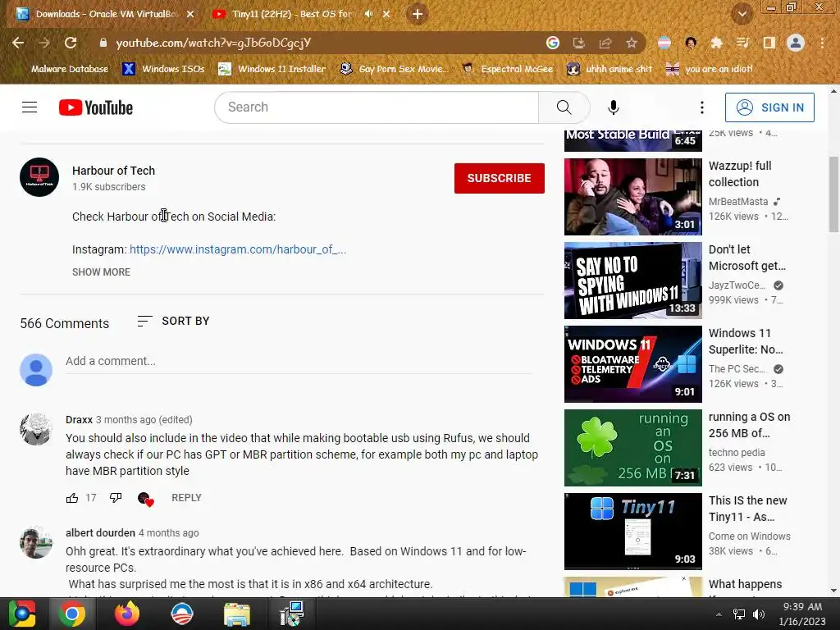Switch to Downloads Oracle VM VirtualBox tab
The height and width of the screenshot is (630, 840).
[x=106, y=14]
